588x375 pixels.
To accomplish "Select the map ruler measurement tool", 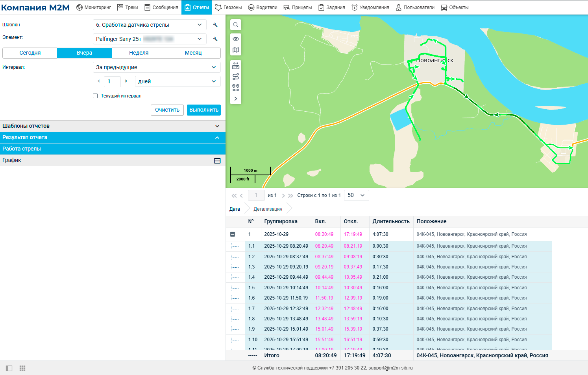I will [x=235, y=66].
